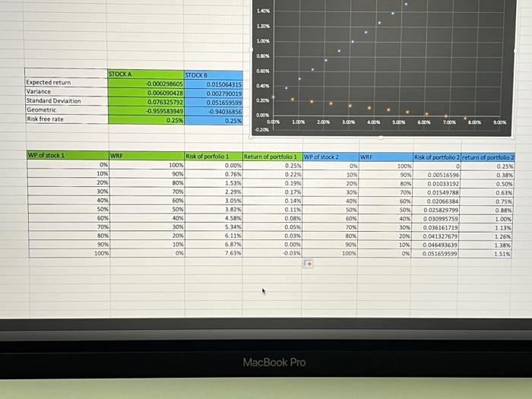Image resolution: width=532 pixels, height=399 pixels.
Task: Select cell with value 0.002790019
Action: coord(214,93)
